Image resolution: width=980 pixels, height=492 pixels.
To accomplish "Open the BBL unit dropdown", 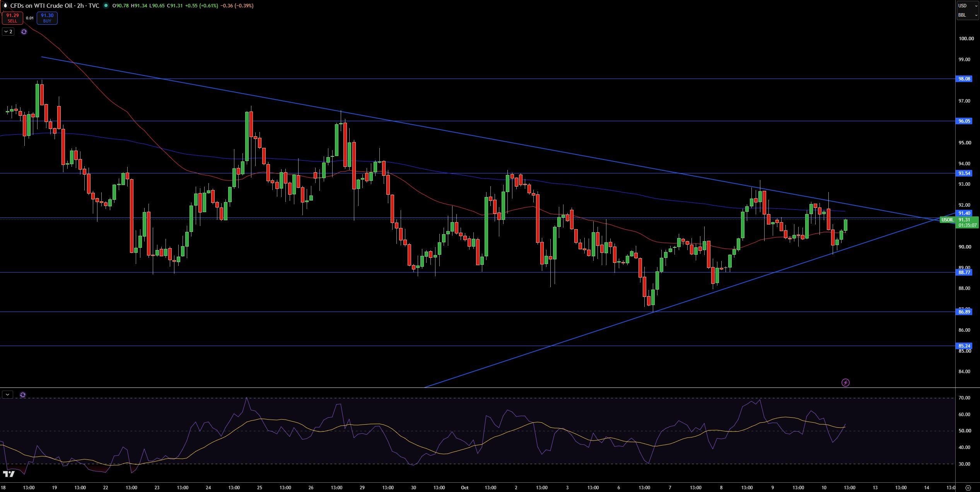I will pyautogui.click(x=967, y=15).
